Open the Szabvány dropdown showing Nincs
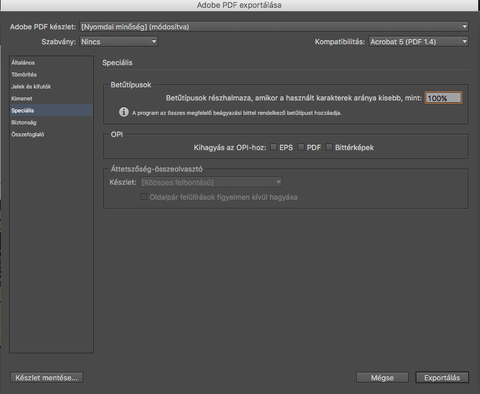Viewport: 480px width, 394px height. [x=118, y=42]
